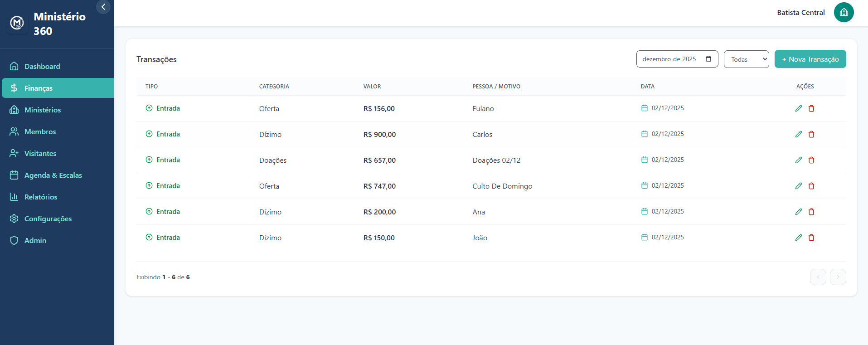Navigate to Relatórios section
Viewport: 868px width, 345px height.
(41, 197)
